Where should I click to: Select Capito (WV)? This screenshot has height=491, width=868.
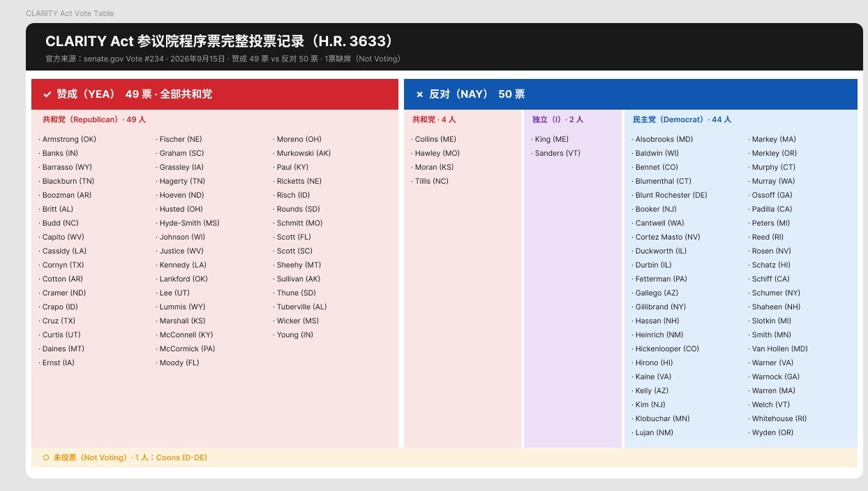[x=63, y=237]
